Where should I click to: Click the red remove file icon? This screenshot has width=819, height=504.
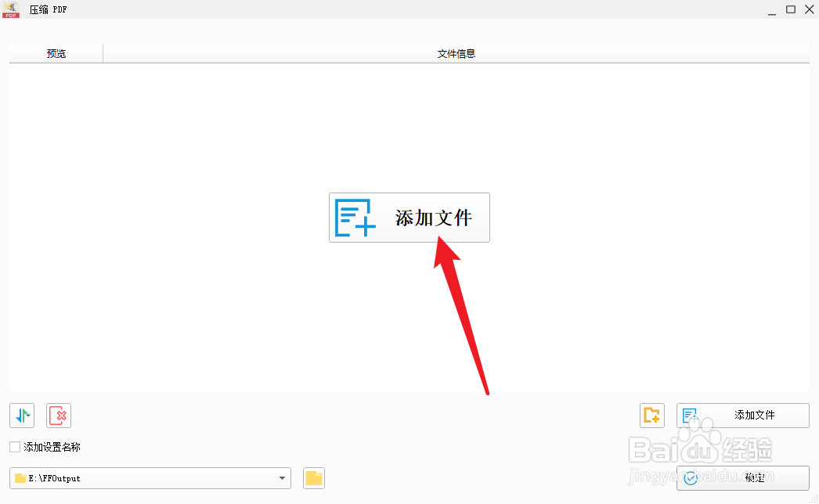point(59,416)
